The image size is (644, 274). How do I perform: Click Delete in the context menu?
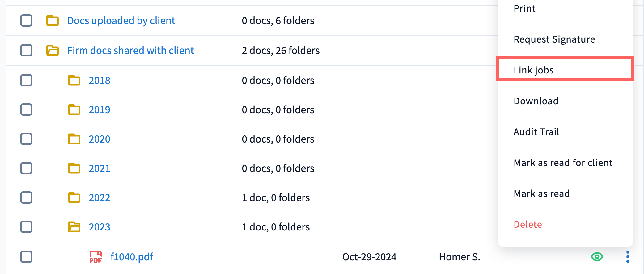pyautogui.click(x=527, y=224)
